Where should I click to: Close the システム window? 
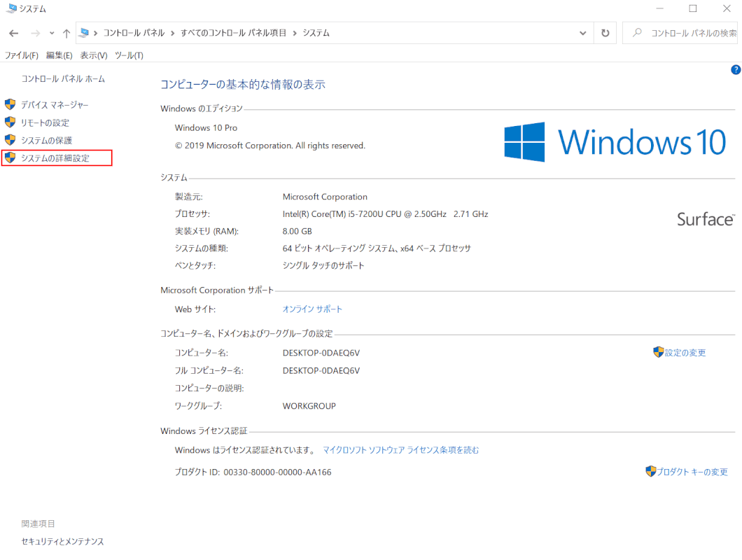tap(727, 8)
